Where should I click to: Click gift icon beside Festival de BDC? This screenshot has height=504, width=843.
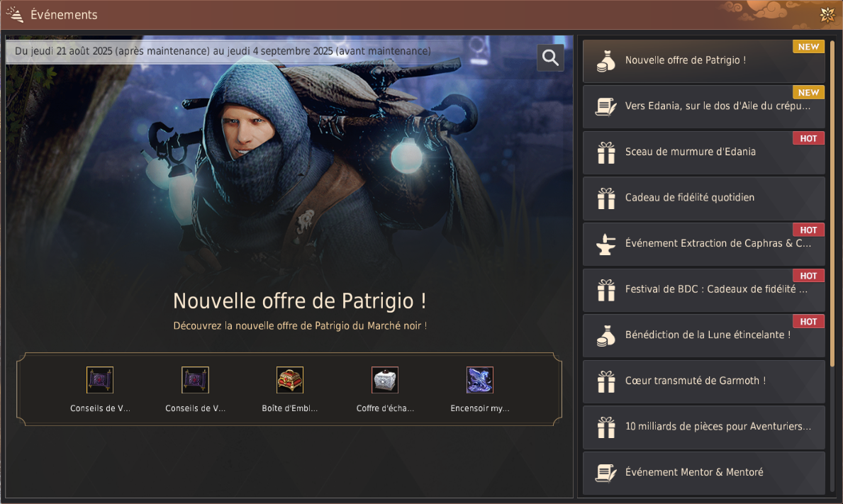(x=606, y=290)
